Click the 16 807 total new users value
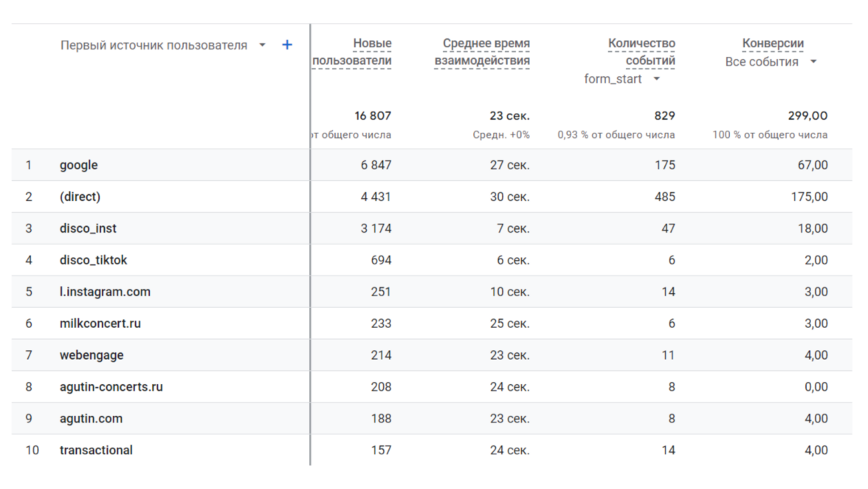 click(x=373, y=116)
